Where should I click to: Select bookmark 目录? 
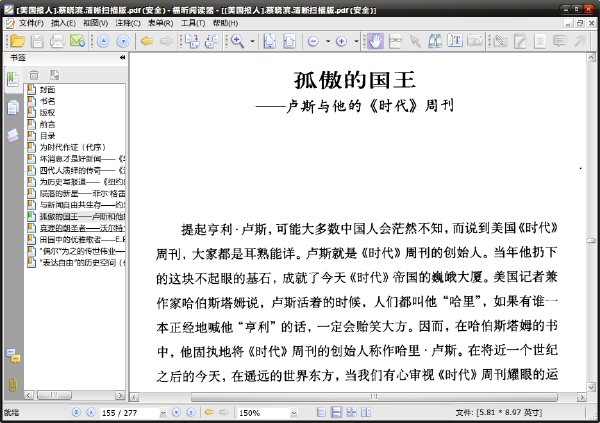pyautogui.click(x=47, y=136)
